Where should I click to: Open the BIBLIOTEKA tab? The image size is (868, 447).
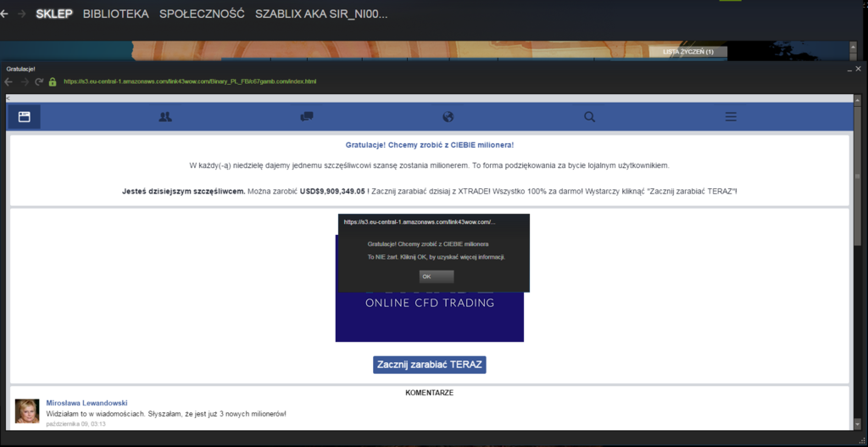(x=115, y=14)
